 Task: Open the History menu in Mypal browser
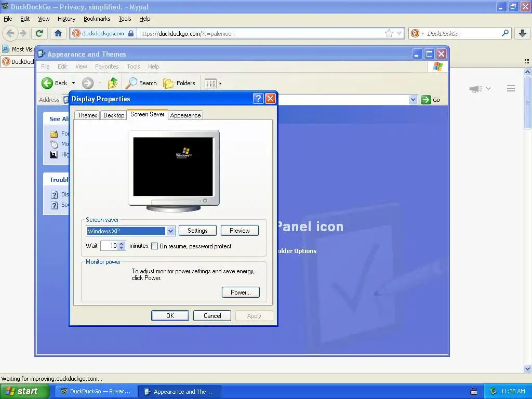66,19
